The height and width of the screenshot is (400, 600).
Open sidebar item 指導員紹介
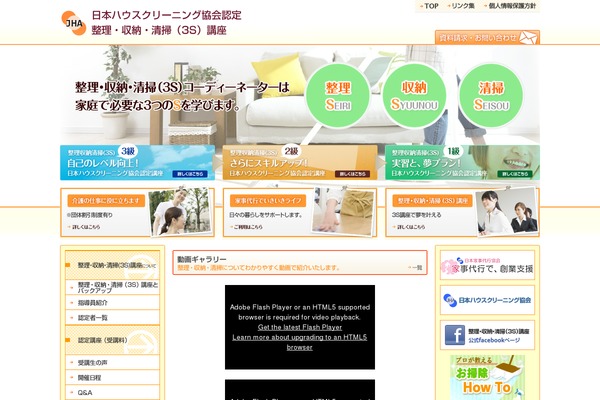point(112,302)
